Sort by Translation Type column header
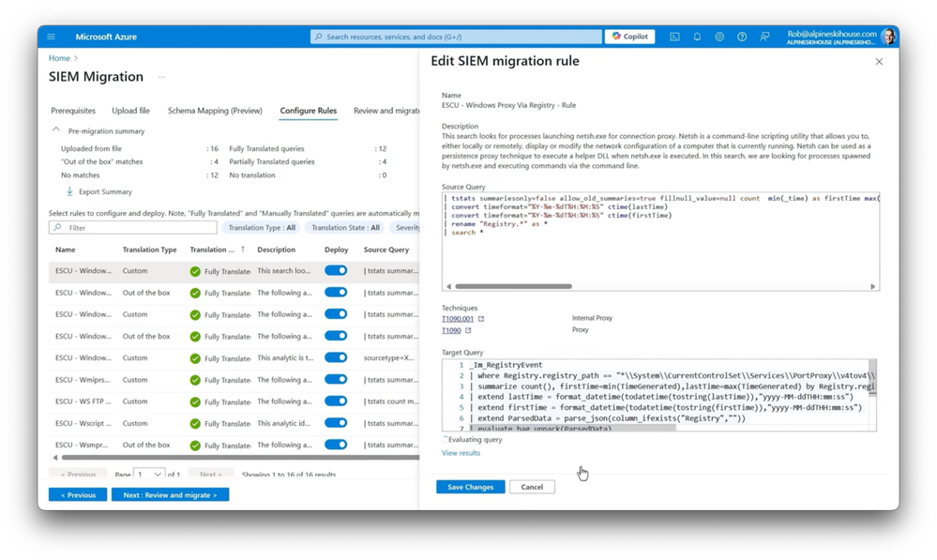The width and height of the screenshot is (937, 560). (x=149, y=250)
